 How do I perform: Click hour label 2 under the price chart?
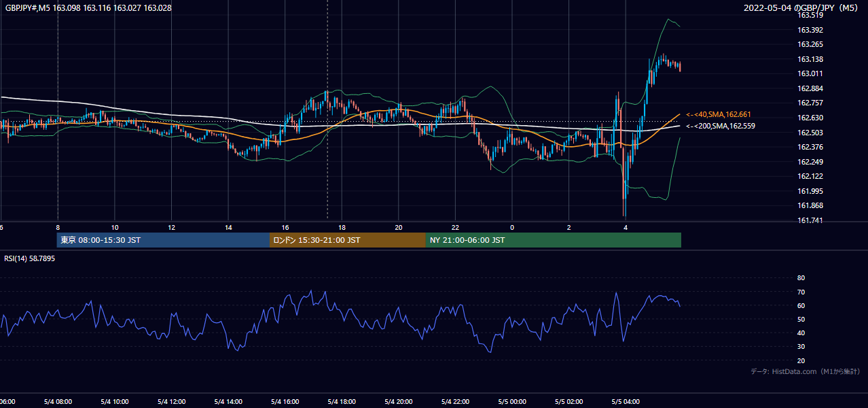[569, 228]
